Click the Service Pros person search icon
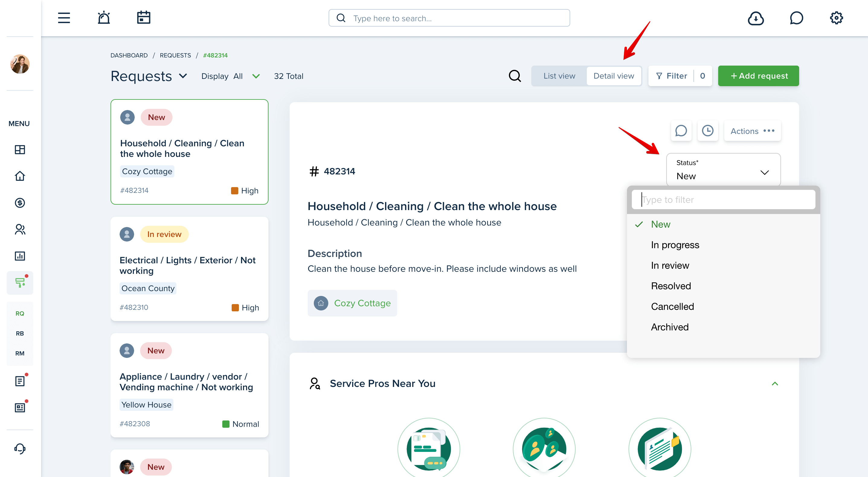This screenshot has width=868, height=477. coord(314,384)
